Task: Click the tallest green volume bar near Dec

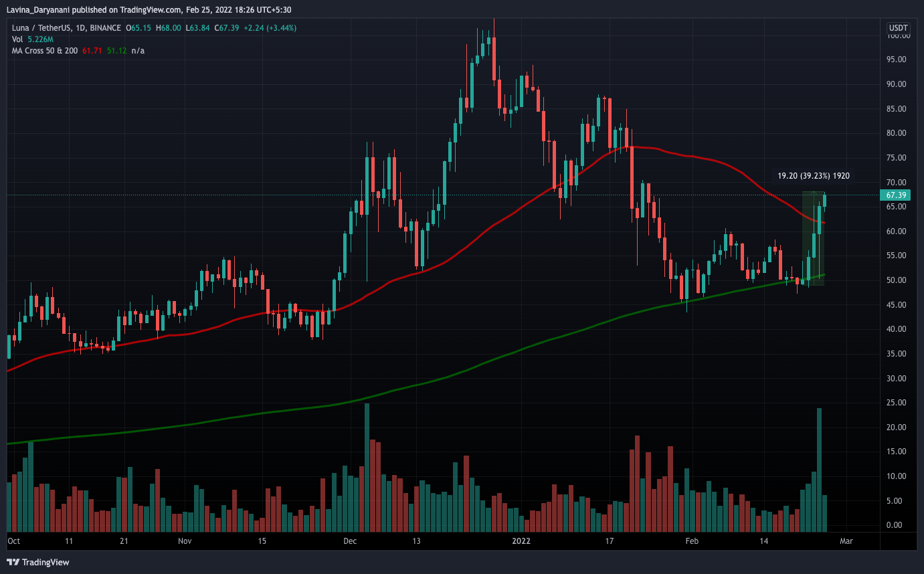Action: (367, 467)
